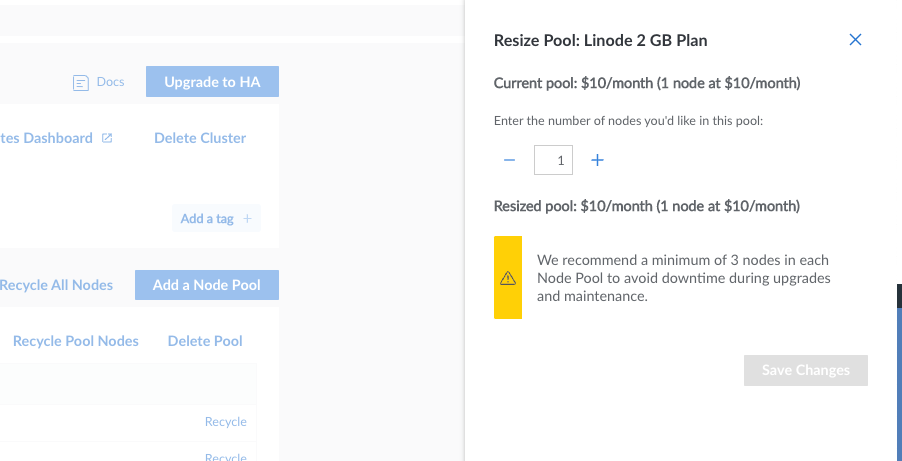Open the Docs text link
Viewport: 902px width, 461px height.
coord(110,82)
